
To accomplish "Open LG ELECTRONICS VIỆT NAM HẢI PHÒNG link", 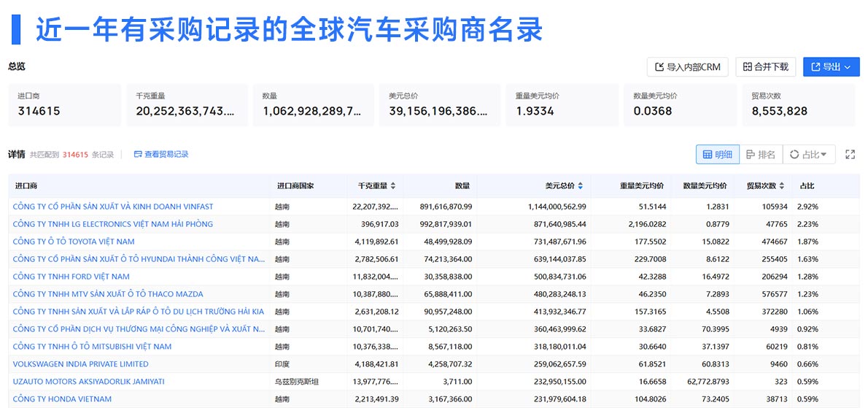I will tap(113, 224).
